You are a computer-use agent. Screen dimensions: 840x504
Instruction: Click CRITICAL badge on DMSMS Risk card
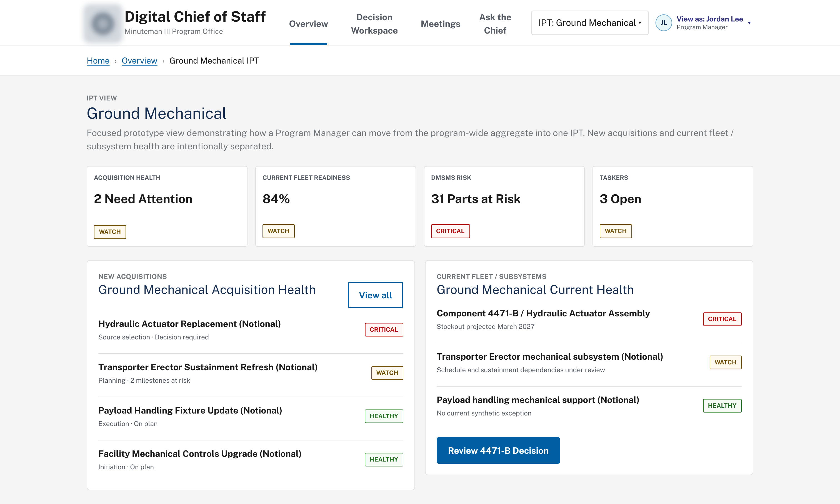(450, 231)
